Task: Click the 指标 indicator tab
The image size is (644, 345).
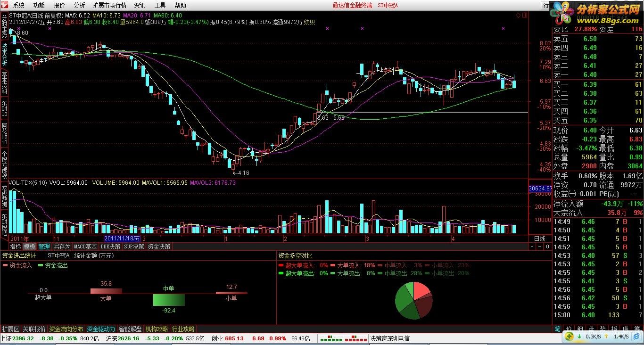Action: tap(16, 246)
